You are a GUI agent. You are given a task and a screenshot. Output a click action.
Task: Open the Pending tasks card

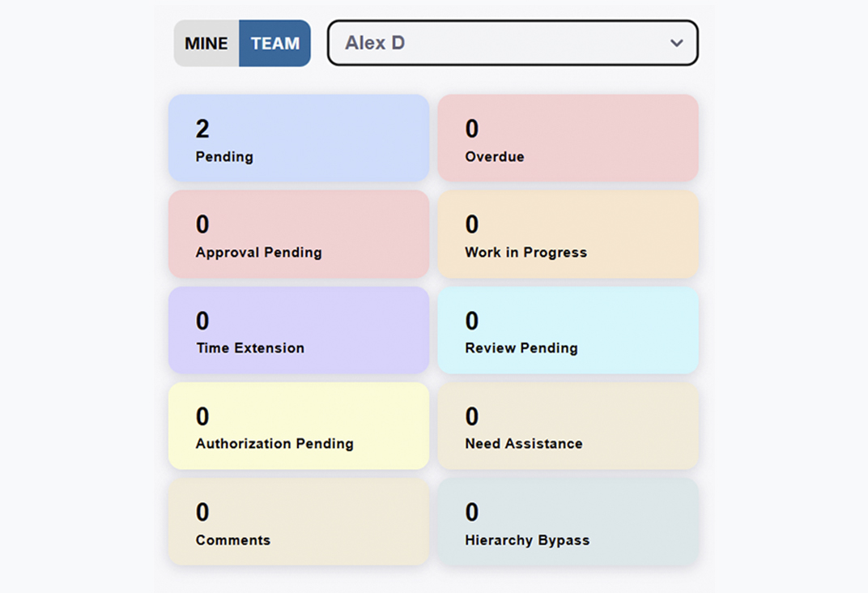[299, 139]
